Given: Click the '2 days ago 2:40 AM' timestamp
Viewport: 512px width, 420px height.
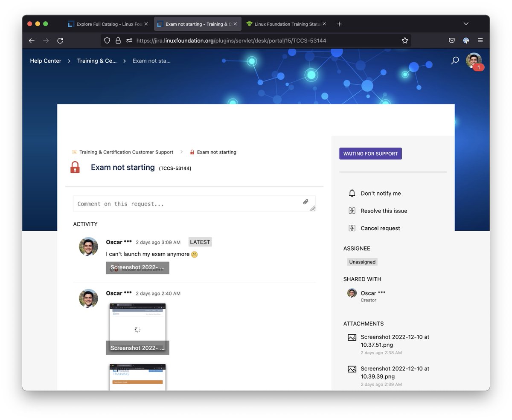Looking at the screenshot, I should (x=158, y=294).
